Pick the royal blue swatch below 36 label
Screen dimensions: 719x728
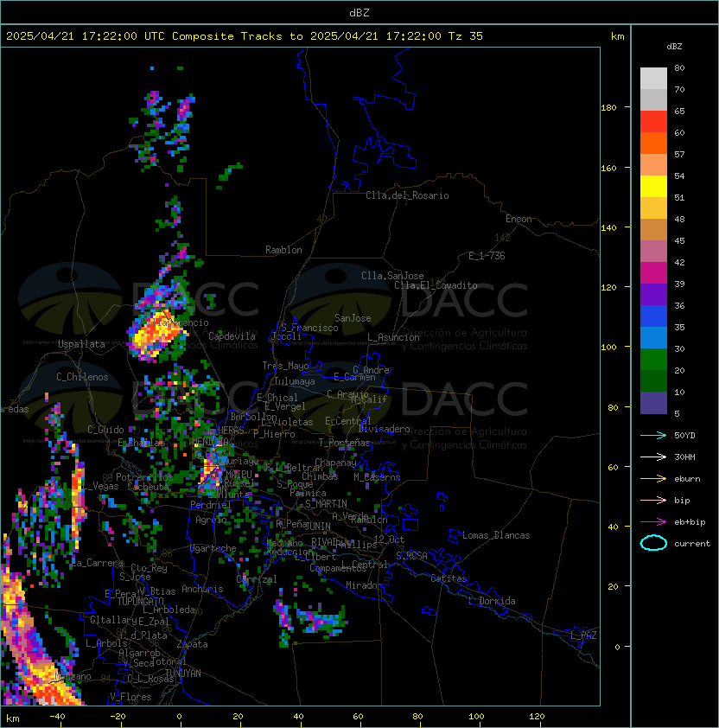coord(653,316)
